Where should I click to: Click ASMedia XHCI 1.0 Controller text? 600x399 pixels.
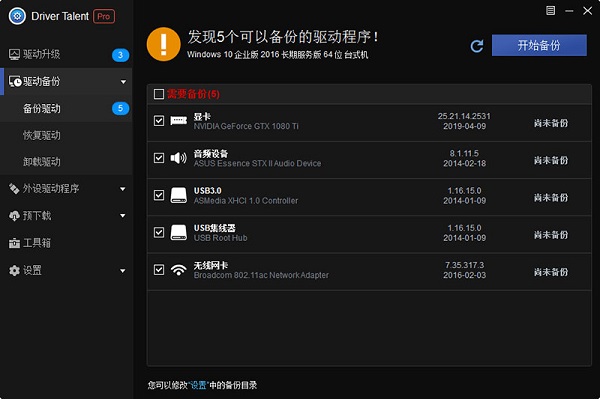[246, 200]
